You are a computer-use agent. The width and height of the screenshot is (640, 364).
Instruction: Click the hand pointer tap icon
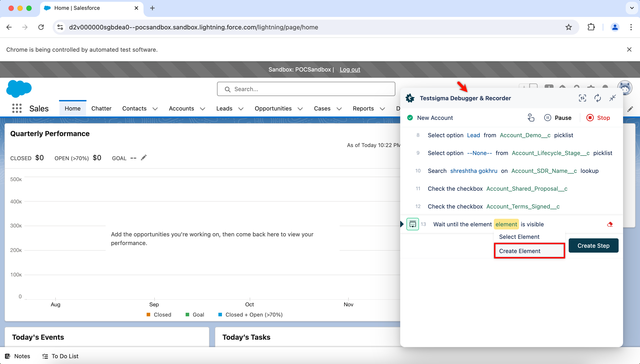click(531, 117)
